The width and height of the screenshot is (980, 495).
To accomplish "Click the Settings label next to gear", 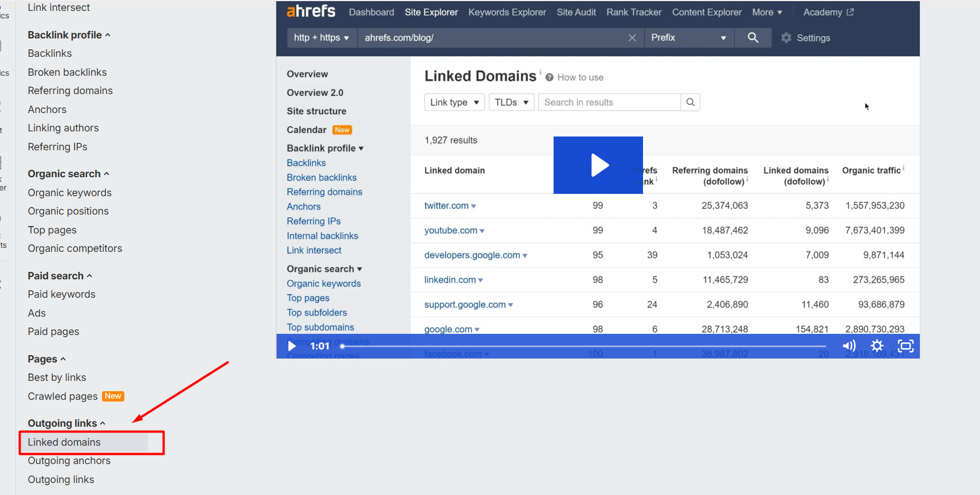I will [x=813, y=38].
